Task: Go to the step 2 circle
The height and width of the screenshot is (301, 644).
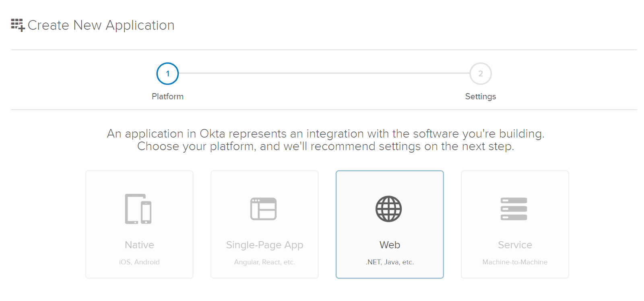Action: (481, 74)
